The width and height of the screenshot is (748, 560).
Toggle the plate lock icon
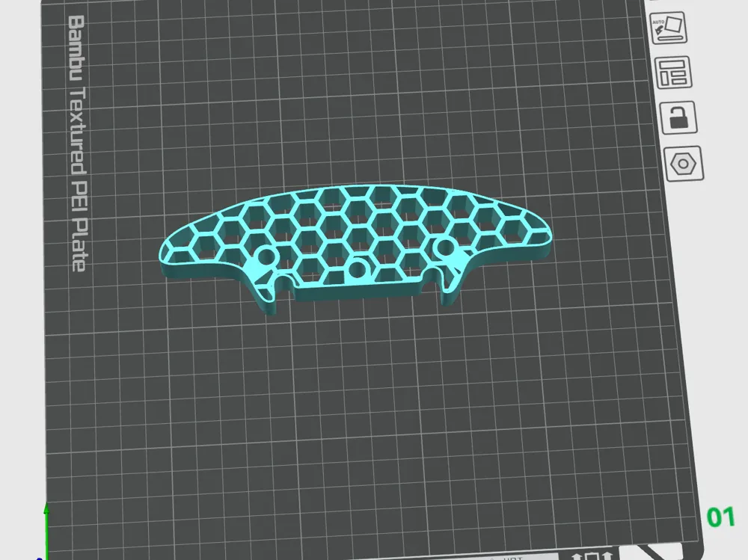point(678,117)
